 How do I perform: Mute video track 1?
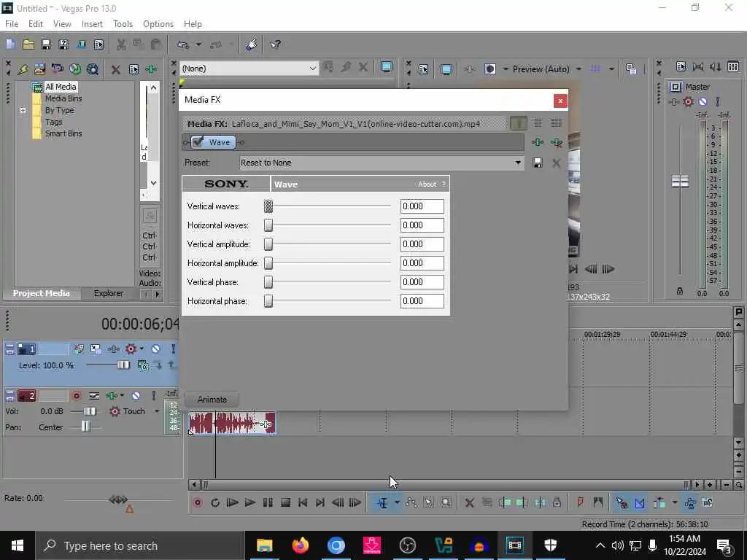point(155,349)
